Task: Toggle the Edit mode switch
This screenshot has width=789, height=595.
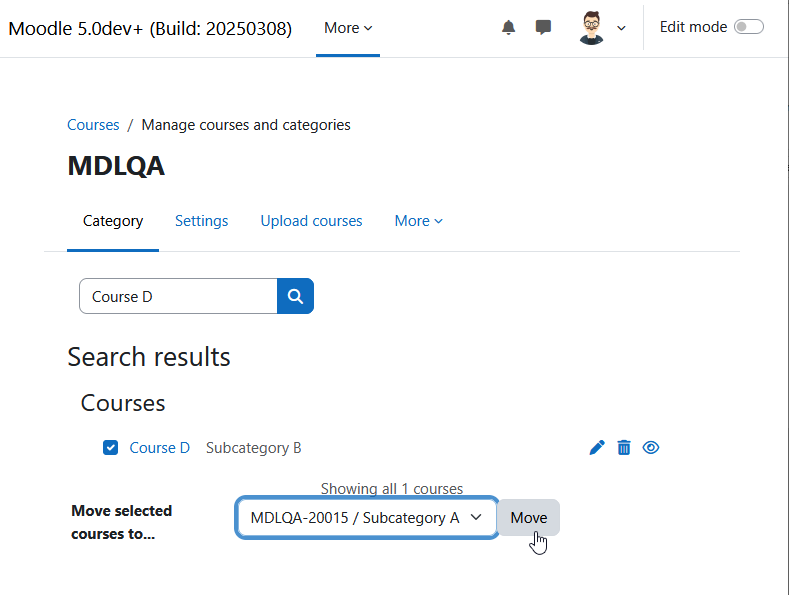Action: [x=748, y=27]
